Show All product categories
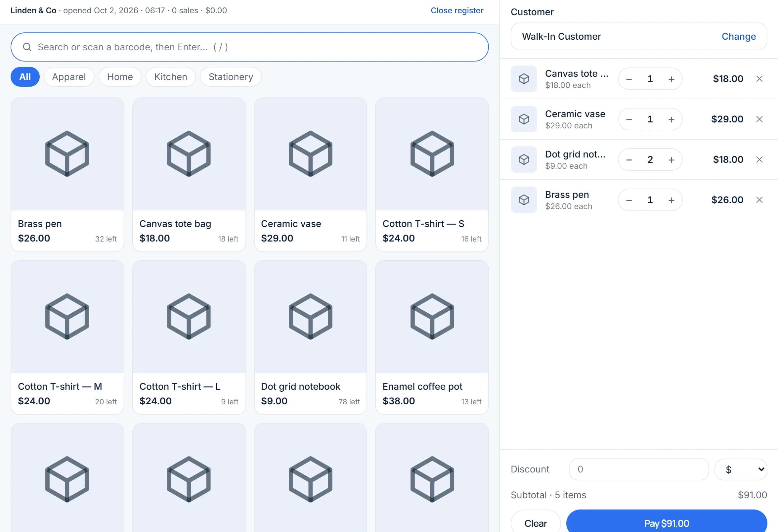The width and height of the screenshot is (778, 532). pos(25,77)
